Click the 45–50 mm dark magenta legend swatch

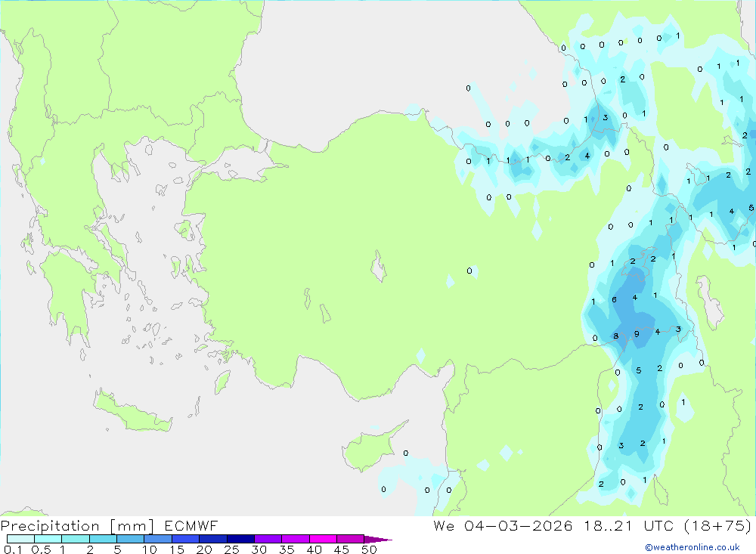click(x=350, y=539)
